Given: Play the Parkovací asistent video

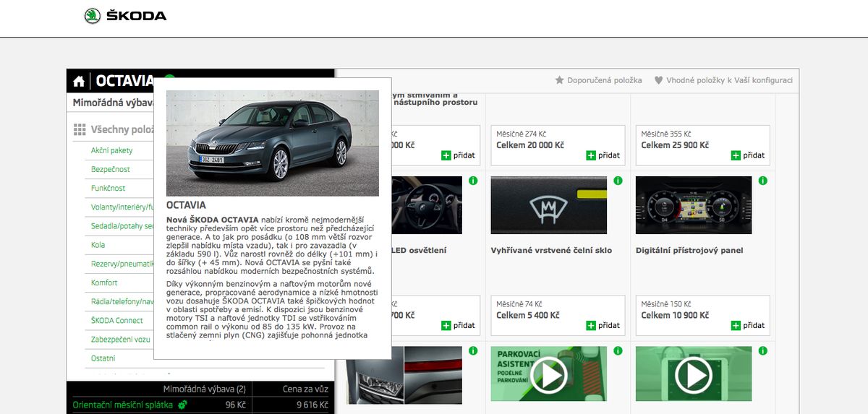Looking at the screenshot, I should (548, 374).
